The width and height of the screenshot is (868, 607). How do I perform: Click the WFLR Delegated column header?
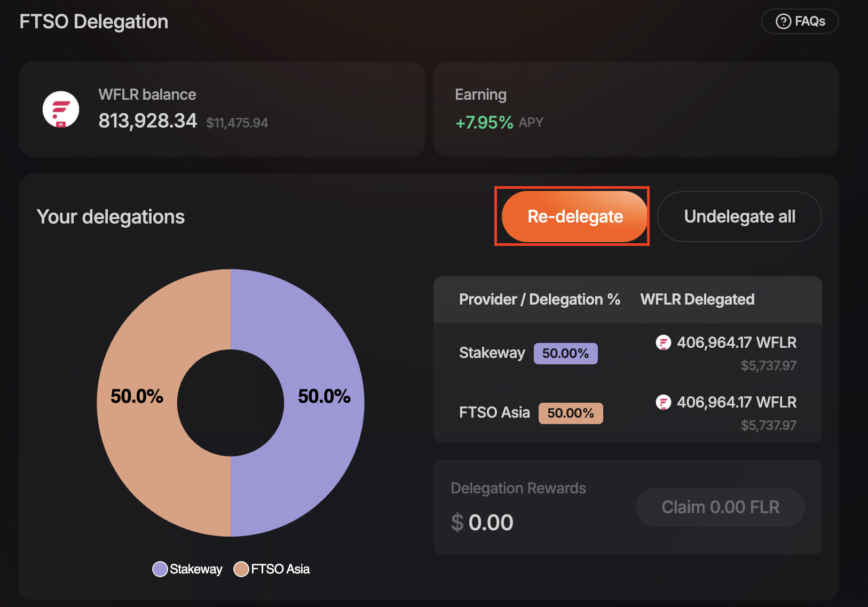697,300
